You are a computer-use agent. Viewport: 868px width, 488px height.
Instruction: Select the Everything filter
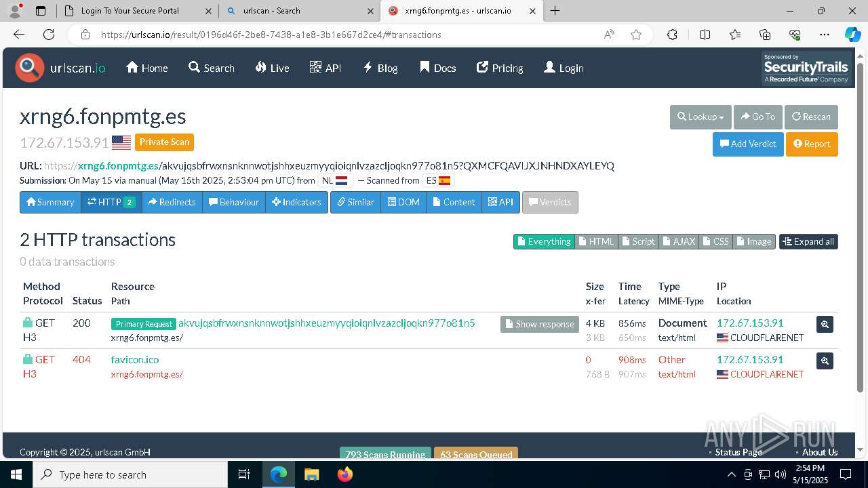[x=544, y=241]
